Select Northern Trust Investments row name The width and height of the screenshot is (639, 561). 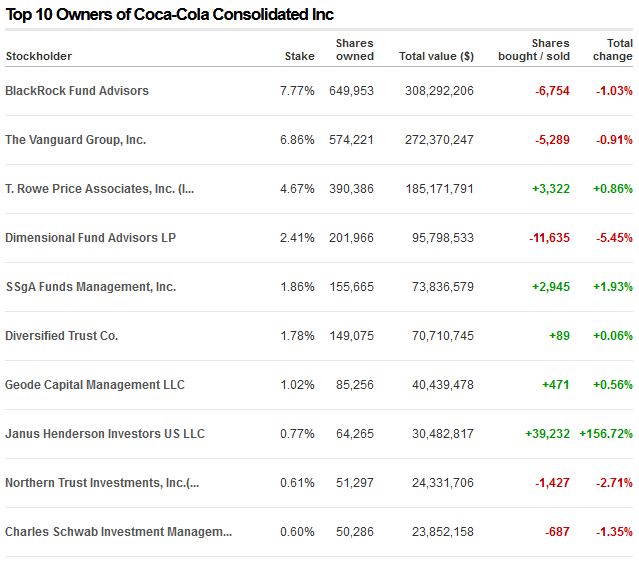tap(102, 483)
